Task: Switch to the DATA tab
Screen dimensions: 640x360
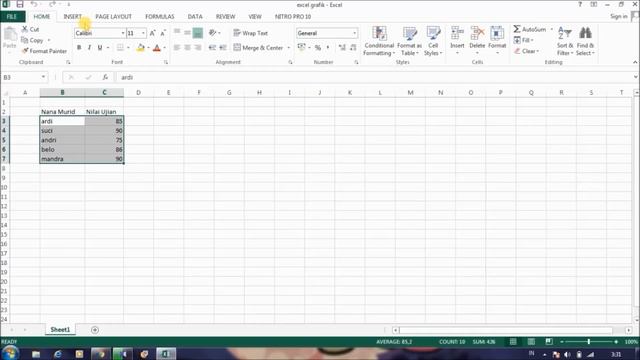Action: tap(195, 16)
